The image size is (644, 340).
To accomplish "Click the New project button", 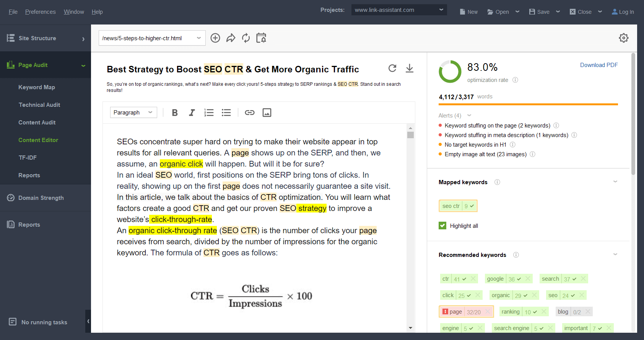I will click(468, 12).
